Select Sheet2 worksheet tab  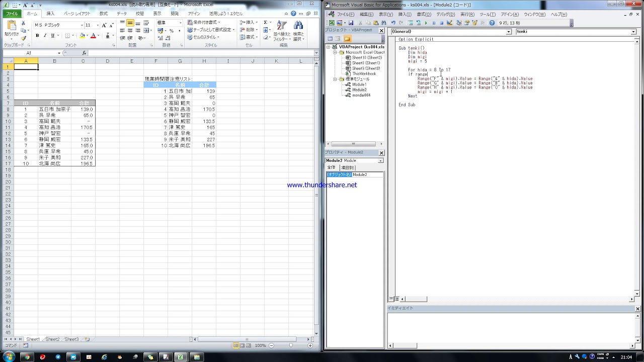(x=52, y=339)
